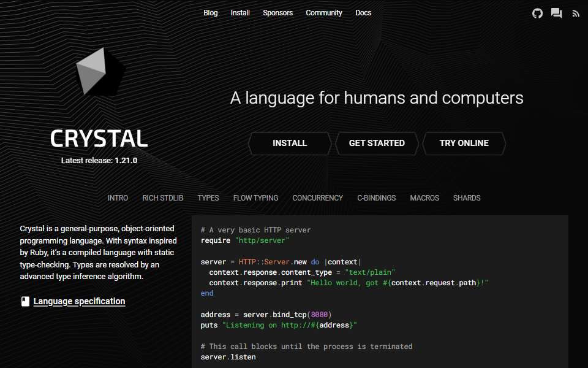Open the GitHub repository icon
588x368 pixels.
point(537,13)
